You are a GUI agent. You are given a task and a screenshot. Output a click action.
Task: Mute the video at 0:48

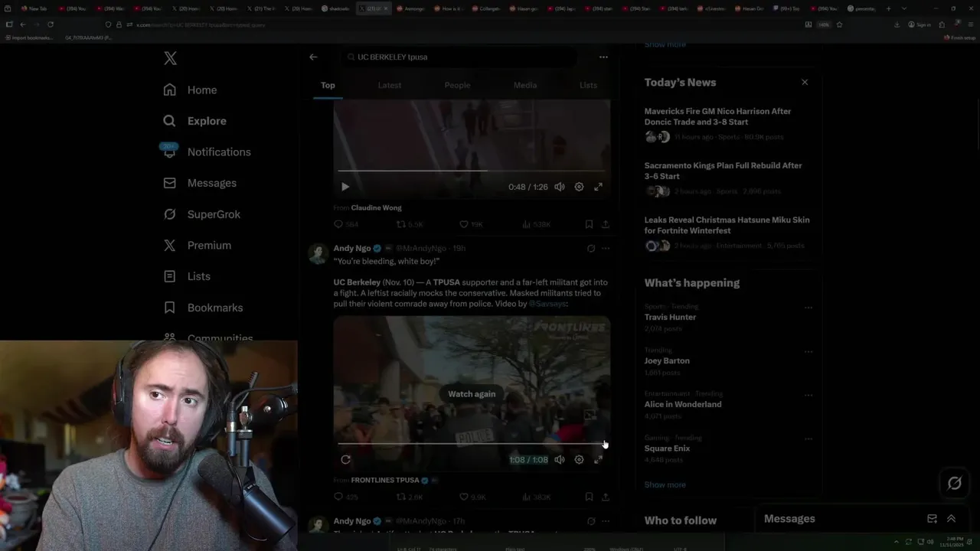[x=560, y=187]
